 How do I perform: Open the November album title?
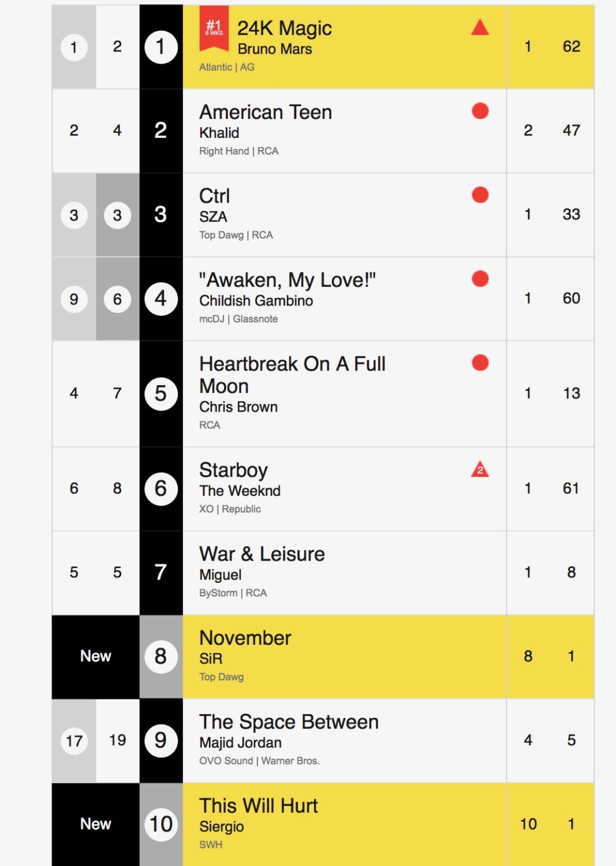(245, 638)
